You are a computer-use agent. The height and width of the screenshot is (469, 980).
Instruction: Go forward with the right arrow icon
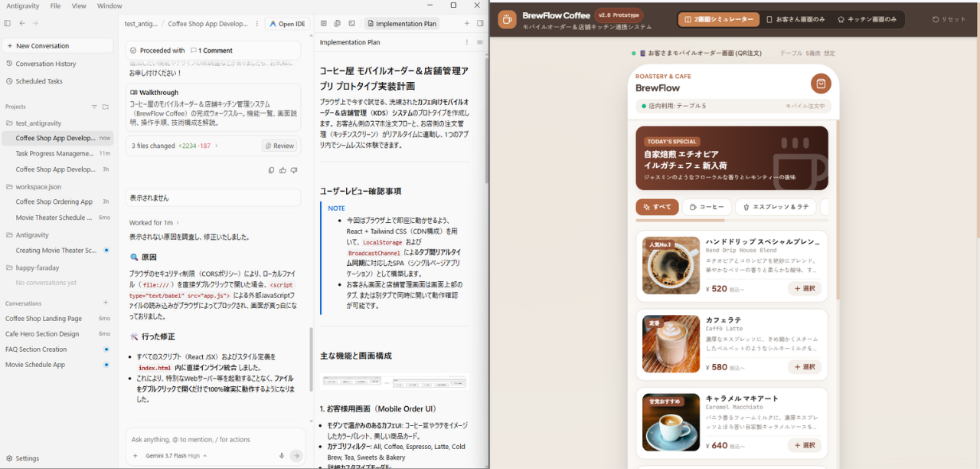tap(35, 24)
